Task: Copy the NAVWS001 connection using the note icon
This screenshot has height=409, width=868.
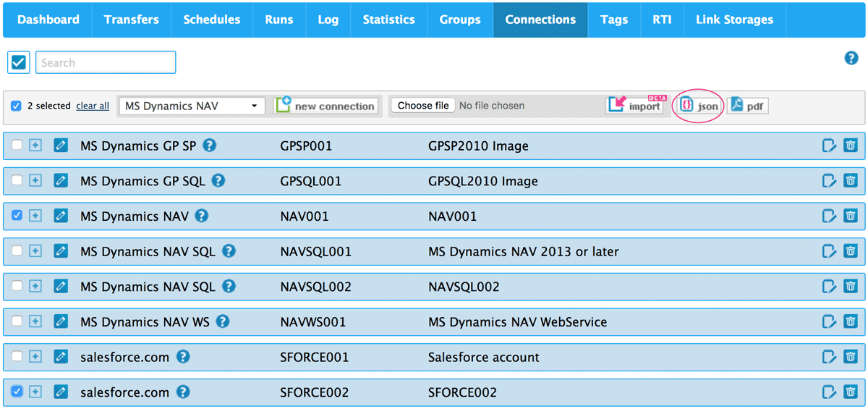Action: pyautogui.click(x=830, y=321)
